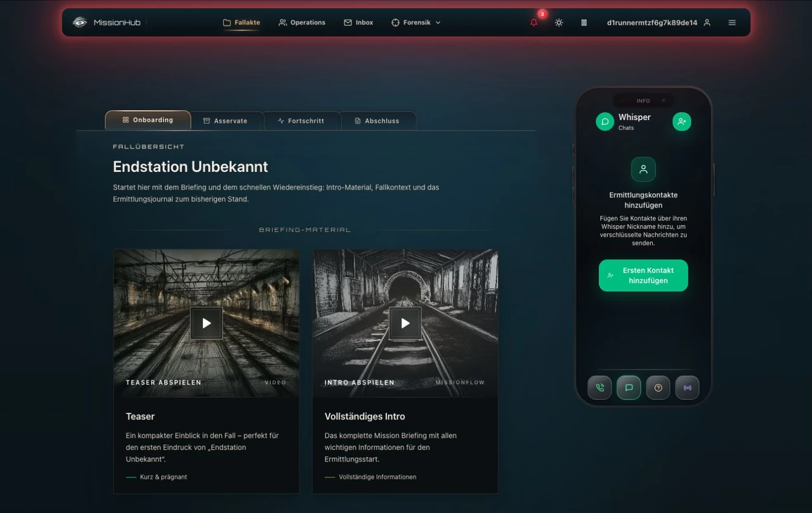Click the TEASER ABSPIELEN label
Viewport: 812px width, 513px height.
[164, 382]
